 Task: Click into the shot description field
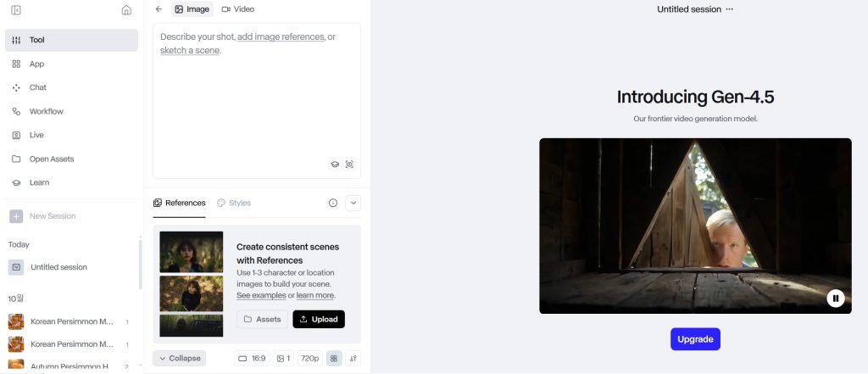(x=257, y=101)
